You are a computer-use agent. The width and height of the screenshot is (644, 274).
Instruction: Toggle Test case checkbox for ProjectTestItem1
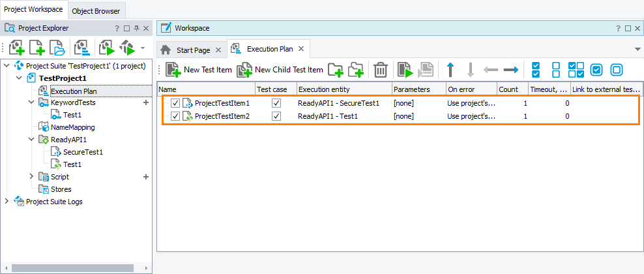[x=276, y=103]
